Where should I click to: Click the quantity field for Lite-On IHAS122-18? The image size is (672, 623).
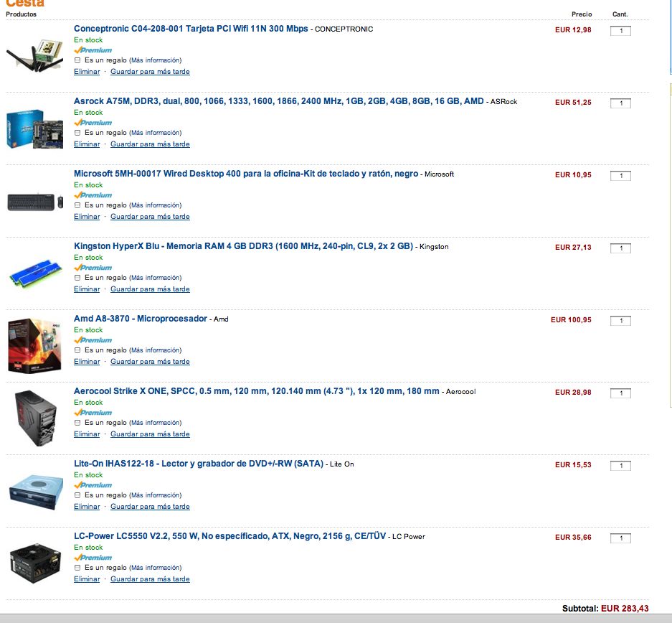(x=620, y=465)
